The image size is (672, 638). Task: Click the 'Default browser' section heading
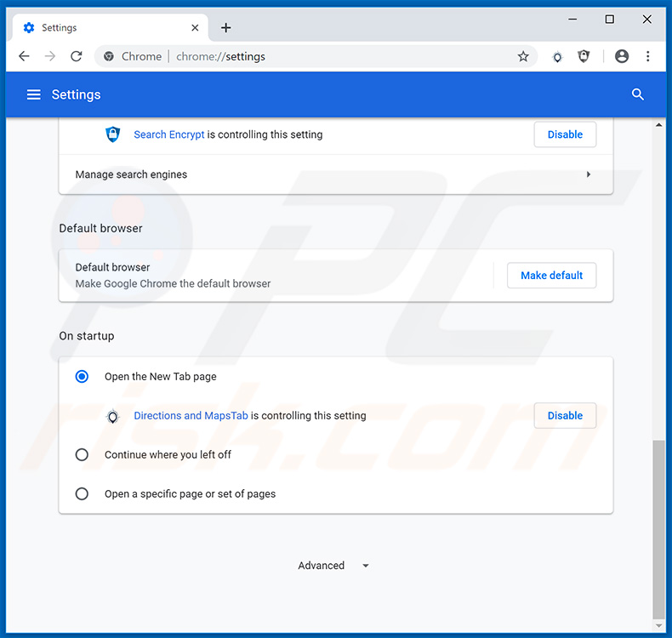coord(100,228)
